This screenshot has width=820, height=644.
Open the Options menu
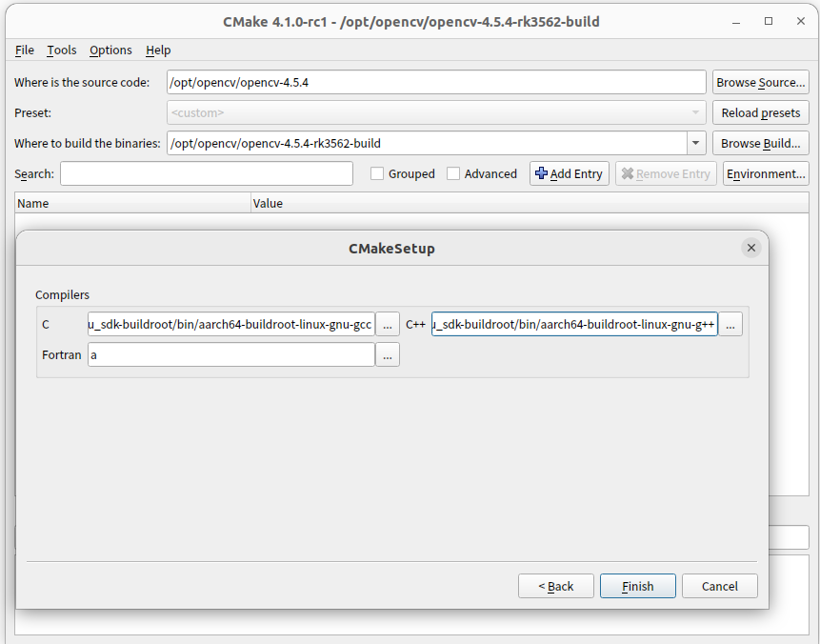click(110, 50)
